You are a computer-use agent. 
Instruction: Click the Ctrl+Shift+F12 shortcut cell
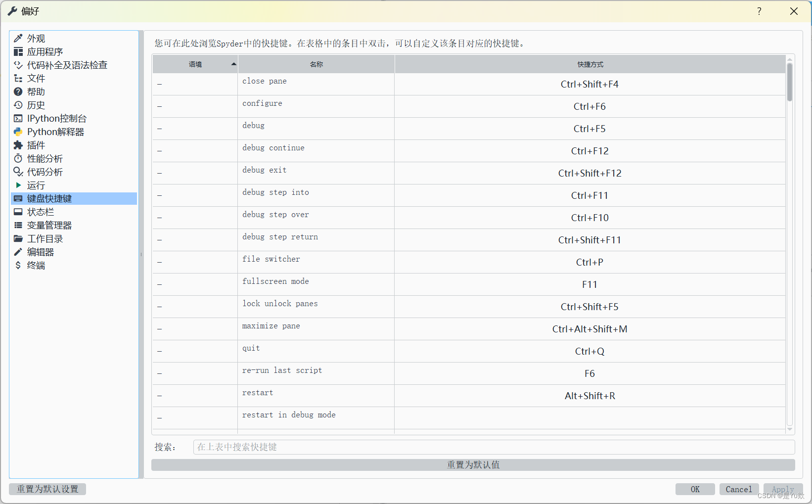590,173
